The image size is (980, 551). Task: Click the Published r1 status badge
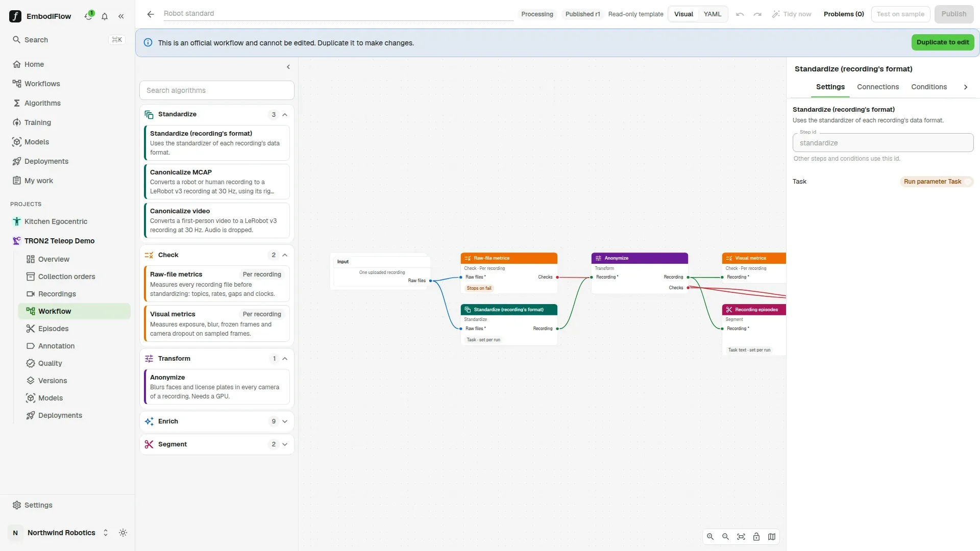coord(582,14)
